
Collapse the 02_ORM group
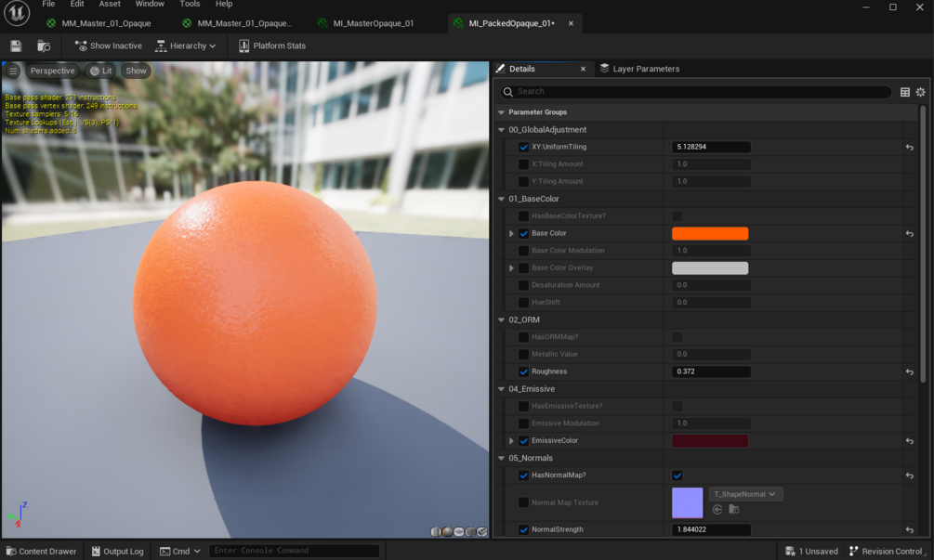(501, 320)
